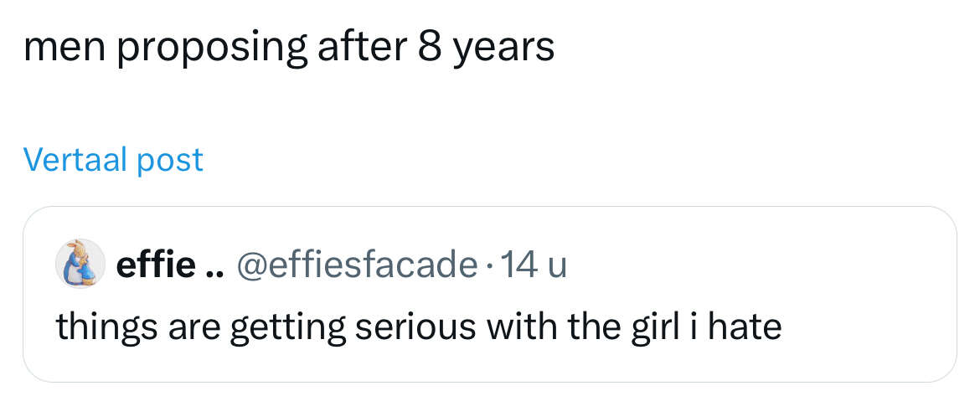Click the @effiesfacade handle
The width and height of the screenshot is (980, 396).
coord(357,265)
